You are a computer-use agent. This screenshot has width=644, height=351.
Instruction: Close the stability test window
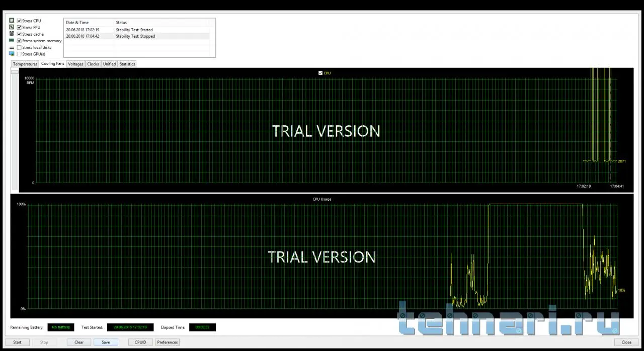pyautogui.click(x=626, y=342)
